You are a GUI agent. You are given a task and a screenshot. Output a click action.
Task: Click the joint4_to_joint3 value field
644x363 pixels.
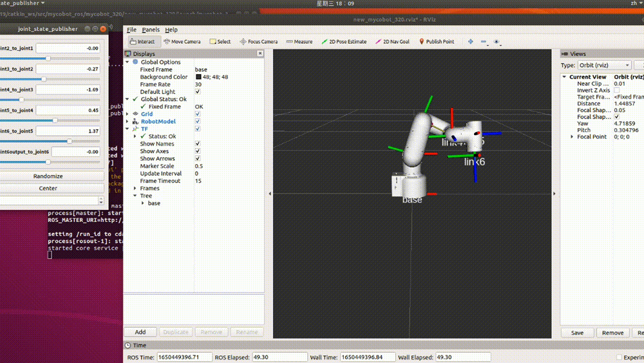[x=68, y=89]
